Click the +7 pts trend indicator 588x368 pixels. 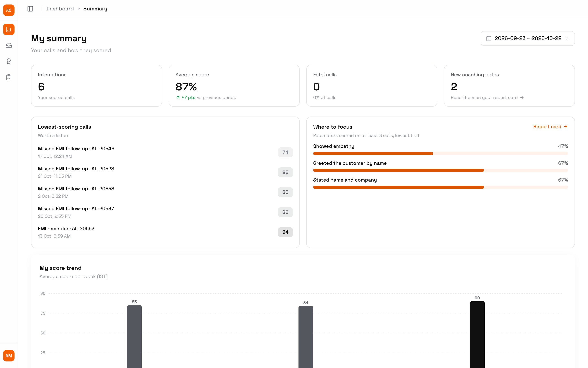click(186, 97)
